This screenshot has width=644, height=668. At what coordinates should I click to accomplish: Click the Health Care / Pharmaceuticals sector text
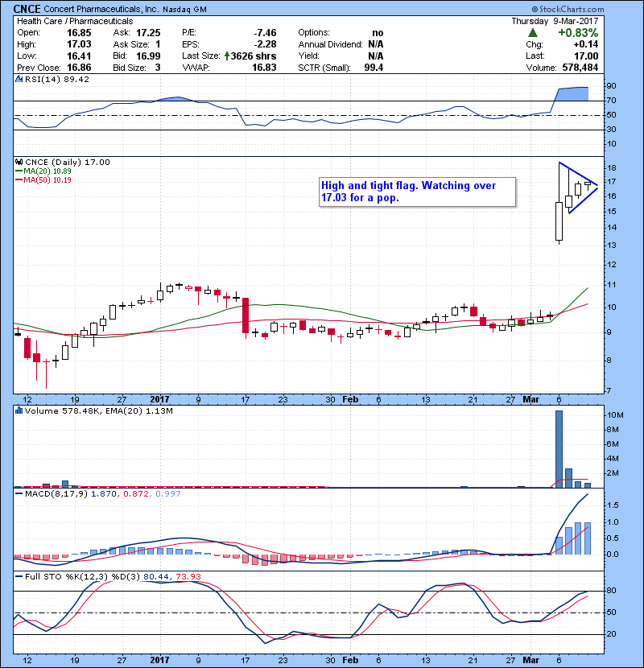pos(75,21)
